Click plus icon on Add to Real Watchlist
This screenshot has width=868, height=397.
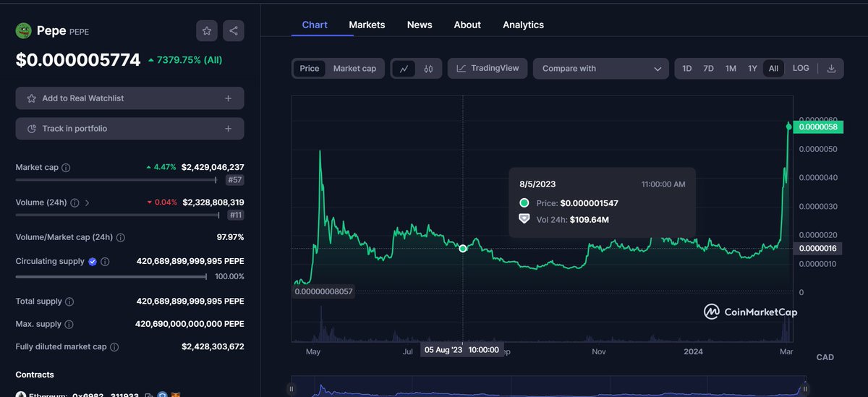(x=228, y=98)
